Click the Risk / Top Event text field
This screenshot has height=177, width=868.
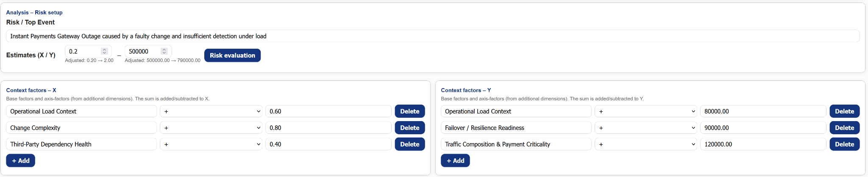(432, 36)
